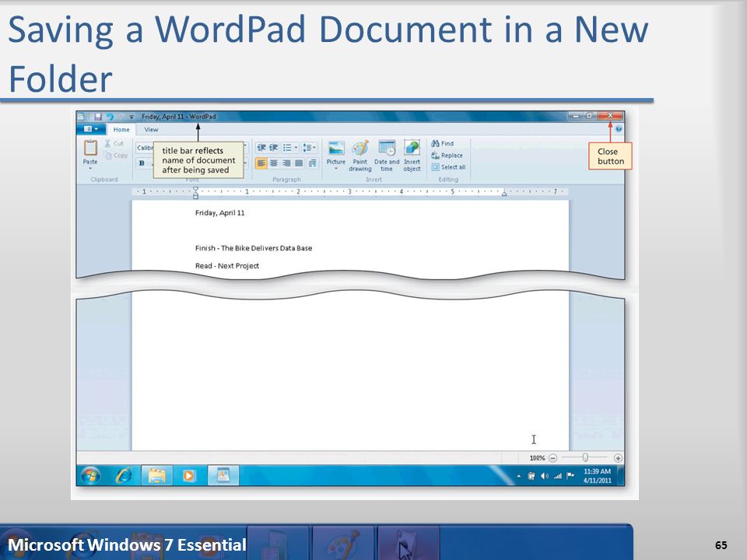This screenshot has width=747, height=560.
Task: Click the Cut scissors command
Action: (114, 143)
